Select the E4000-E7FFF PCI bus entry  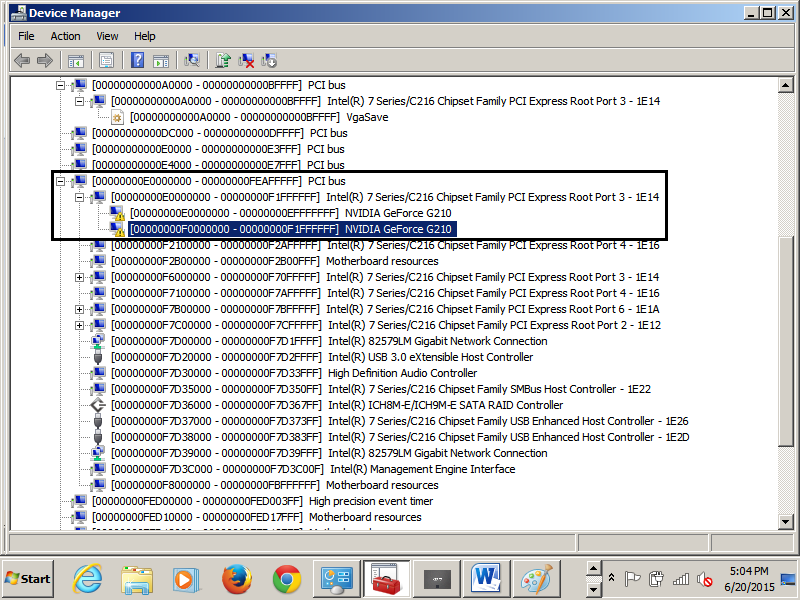tap(218, 165)
